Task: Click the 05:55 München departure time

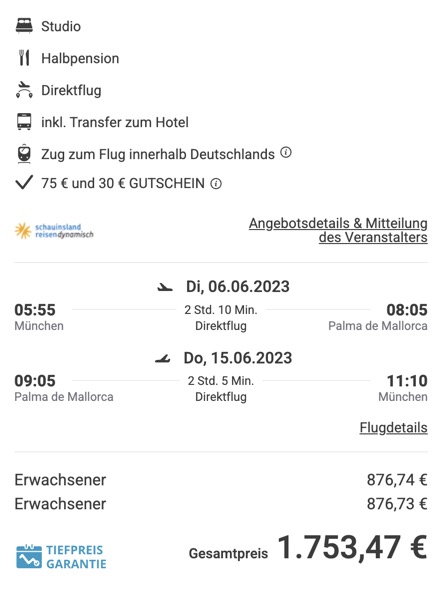Action: [35, 310]
